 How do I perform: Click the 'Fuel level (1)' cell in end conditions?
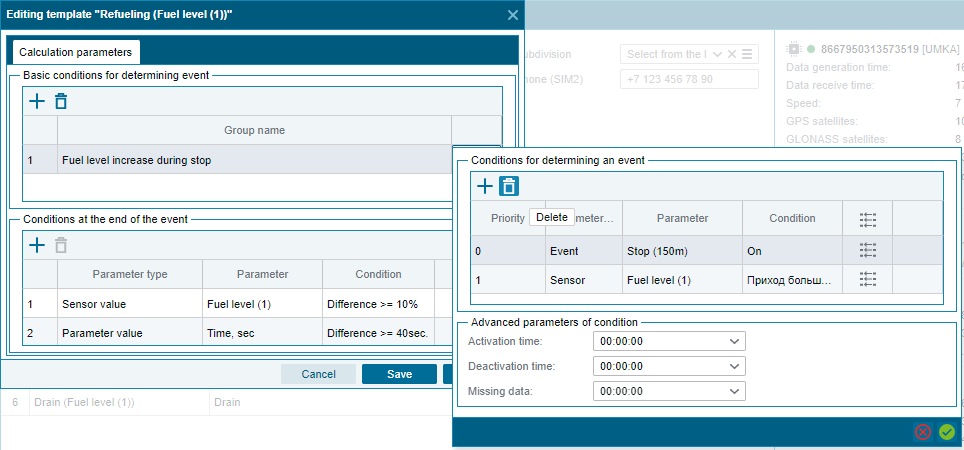point(263,304)
